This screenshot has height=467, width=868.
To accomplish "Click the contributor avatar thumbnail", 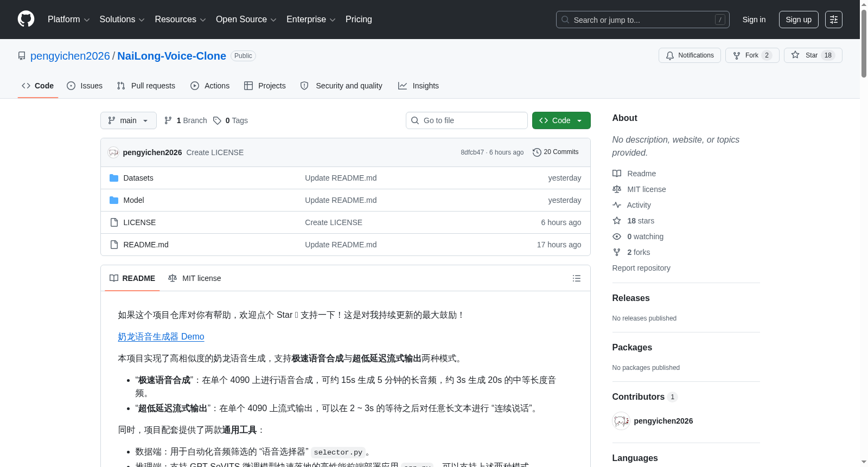I will click(621, 421).
